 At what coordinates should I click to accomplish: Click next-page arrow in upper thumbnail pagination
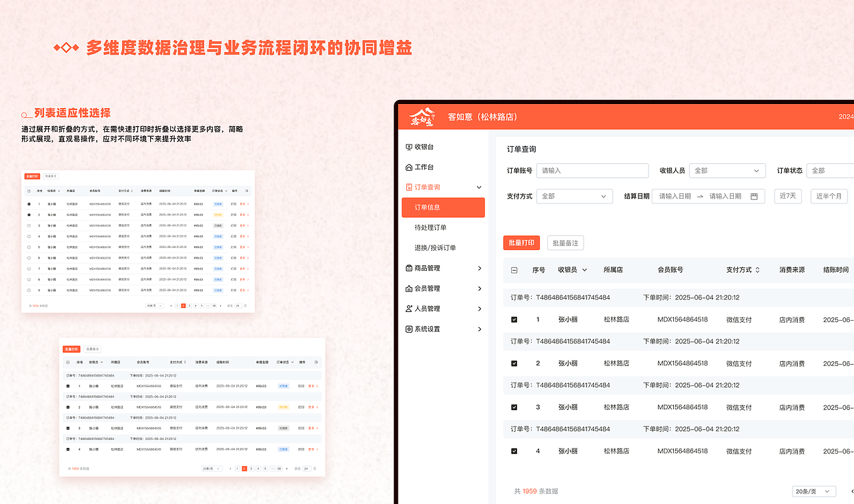coord(221,306)
